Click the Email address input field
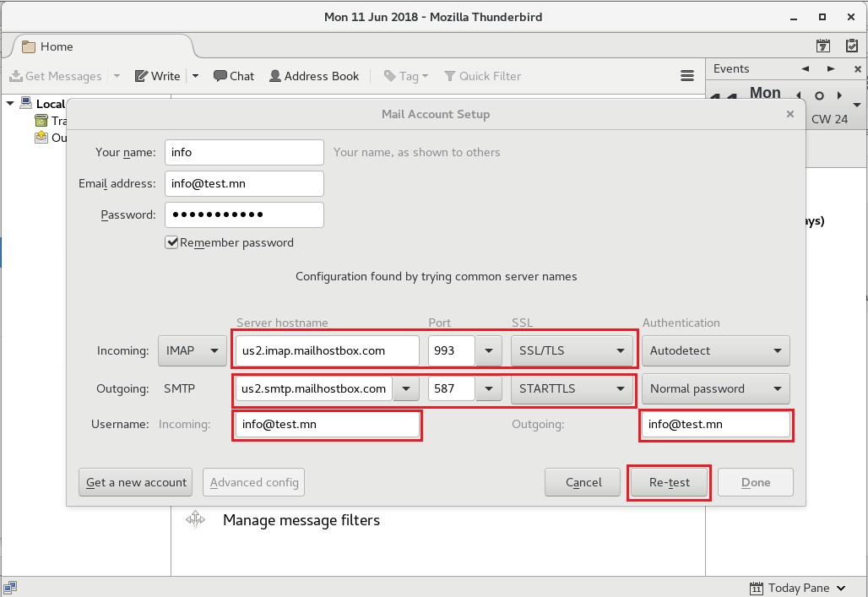868x597 pixels. [244, 183]
